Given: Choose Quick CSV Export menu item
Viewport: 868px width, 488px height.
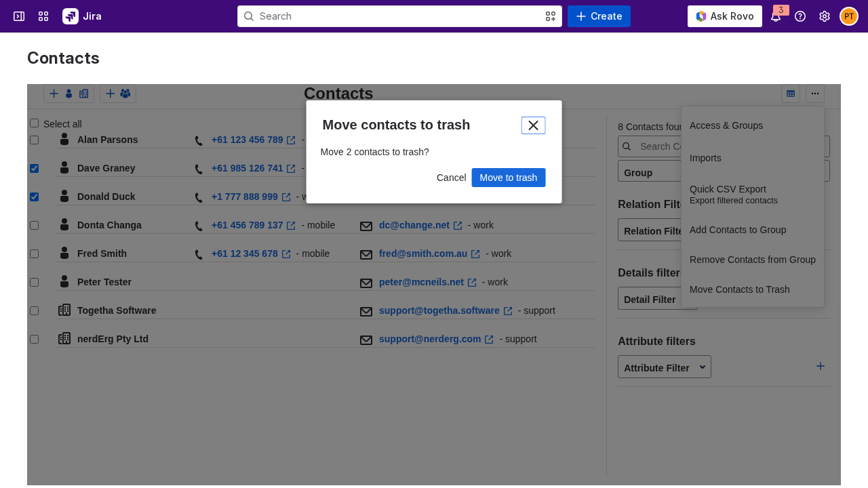Looking at the screenshot, I should 753,194.
